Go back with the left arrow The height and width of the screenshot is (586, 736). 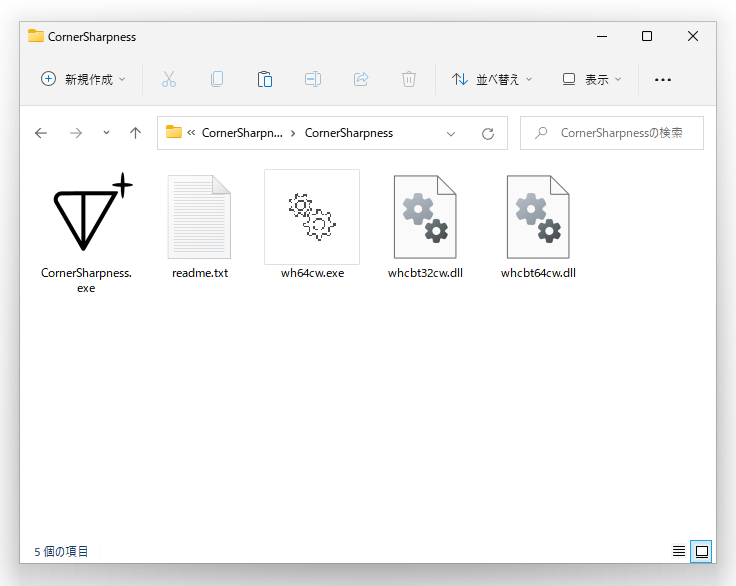(x=41, y=133)
